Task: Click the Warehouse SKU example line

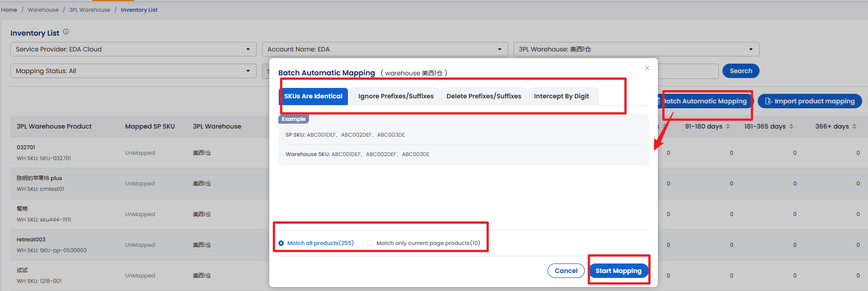Action: pos(357,154)
